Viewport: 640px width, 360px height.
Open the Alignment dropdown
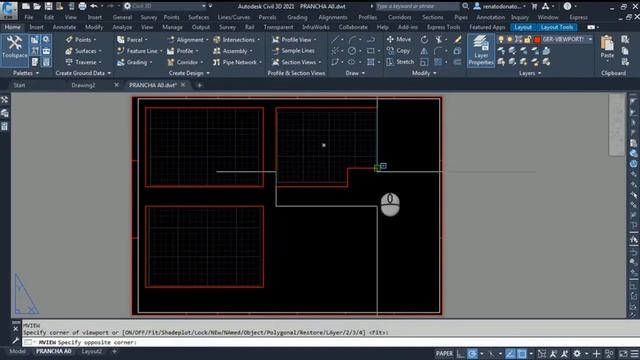(188, 40)
